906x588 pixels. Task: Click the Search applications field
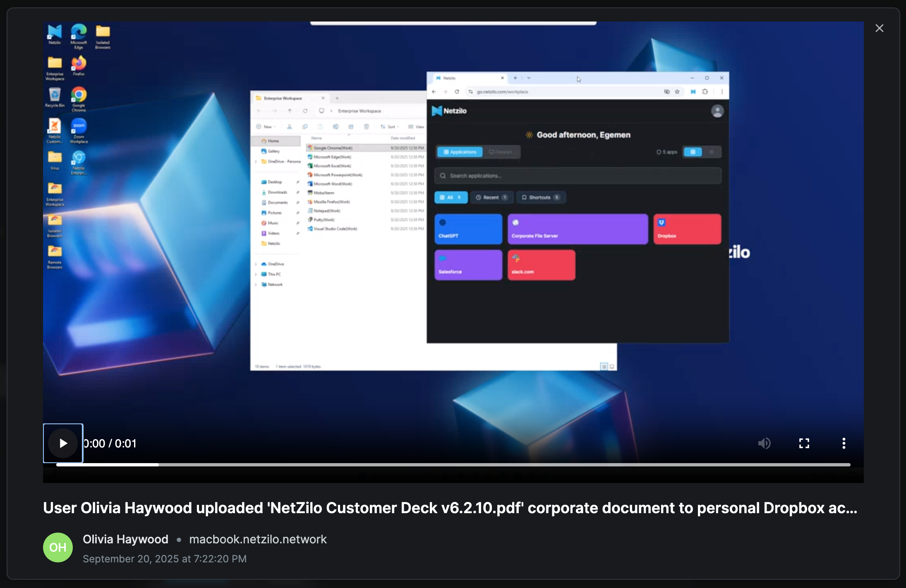point(578,176)
